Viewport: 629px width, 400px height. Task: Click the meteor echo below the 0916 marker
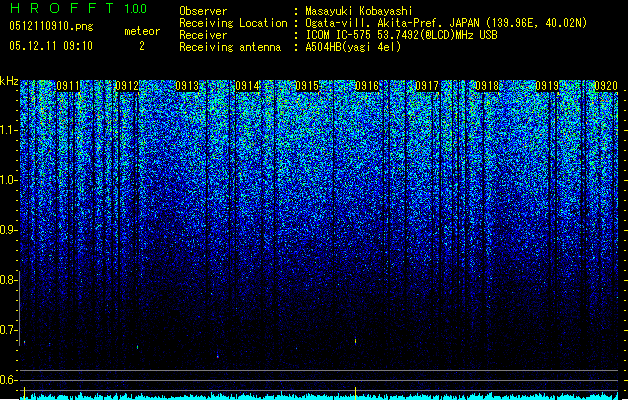pos(355,341)
